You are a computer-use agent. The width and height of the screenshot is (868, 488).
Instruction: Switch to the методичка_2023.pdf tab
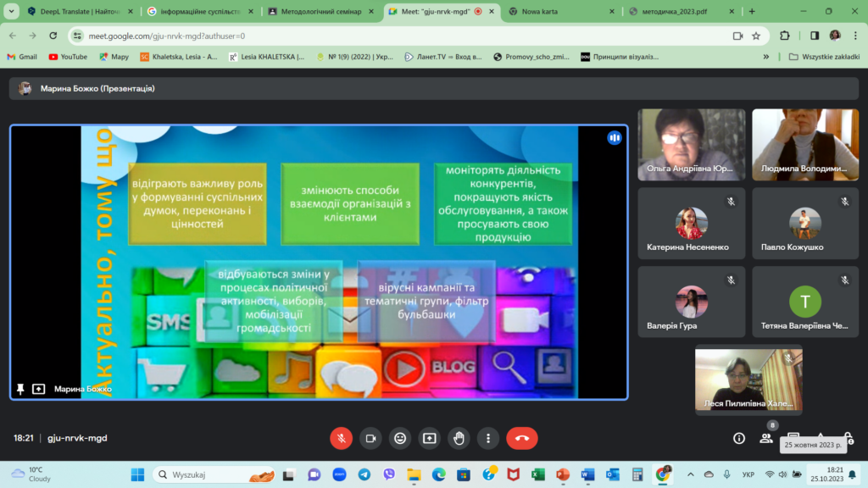point(680,12)
